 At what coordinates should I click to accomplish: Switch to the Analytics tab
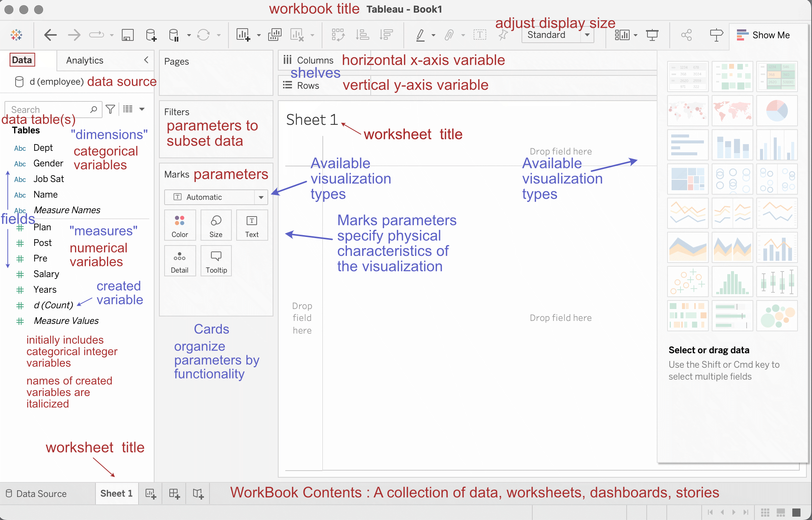(85, 60)
